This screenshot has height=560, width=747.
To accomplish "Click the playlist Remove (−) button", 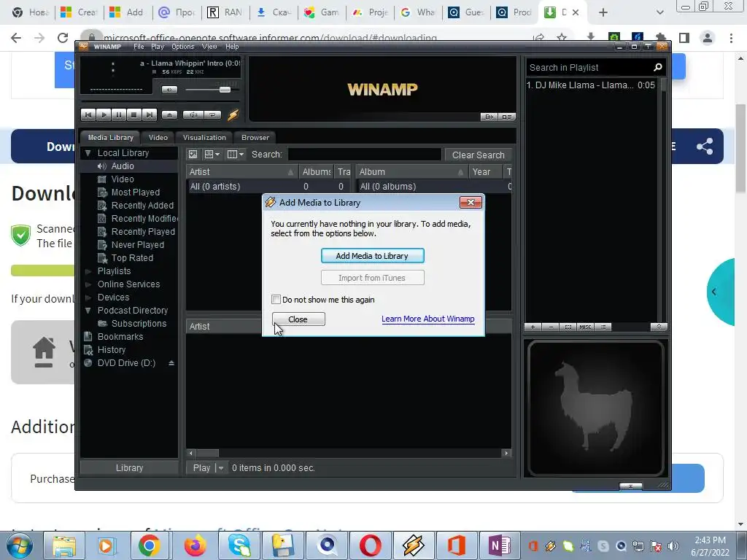I will coord(551,327).
